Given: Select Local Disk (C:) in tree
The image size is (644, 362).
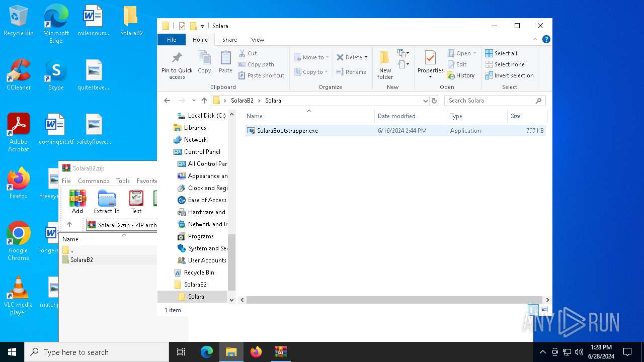Looking at the screenshot, I should coord(202,116).
